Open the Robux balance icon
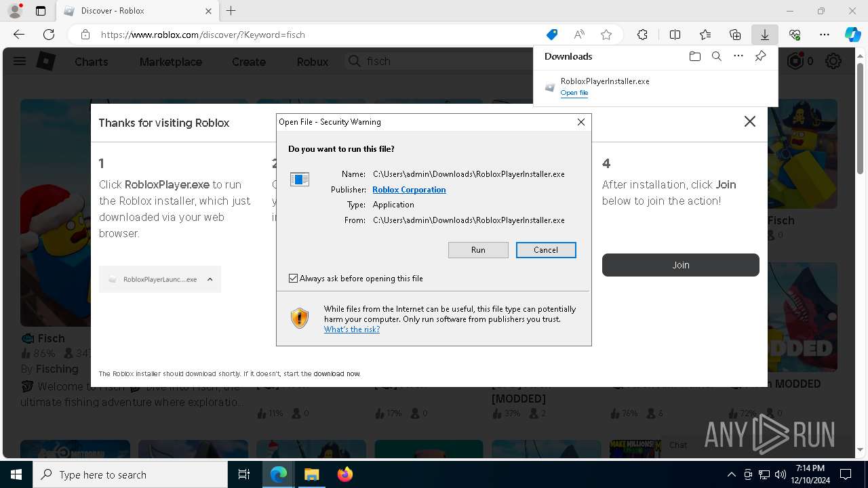Image resolution: width=868 pixels, height=488 pixels. [795, 61]
